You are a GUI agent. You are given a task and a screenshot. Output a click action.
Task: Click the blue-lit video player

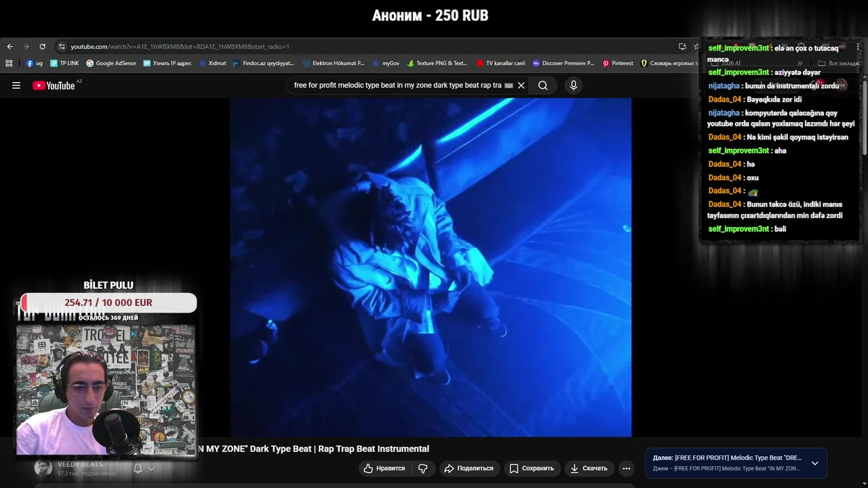431,267
